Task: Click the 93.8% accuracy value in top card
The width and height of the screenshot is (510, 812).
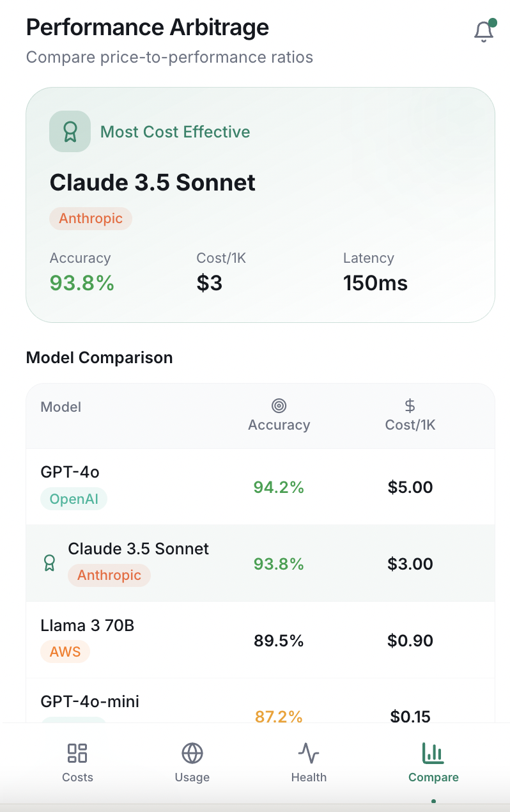Action: pyautogui.click(x=82, y=283)
